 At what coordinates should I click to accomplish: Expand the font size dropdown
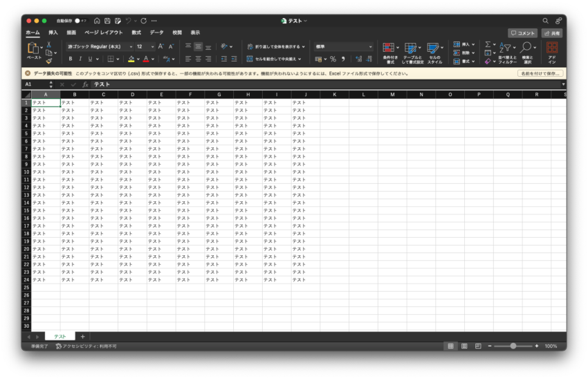(151, 46)
